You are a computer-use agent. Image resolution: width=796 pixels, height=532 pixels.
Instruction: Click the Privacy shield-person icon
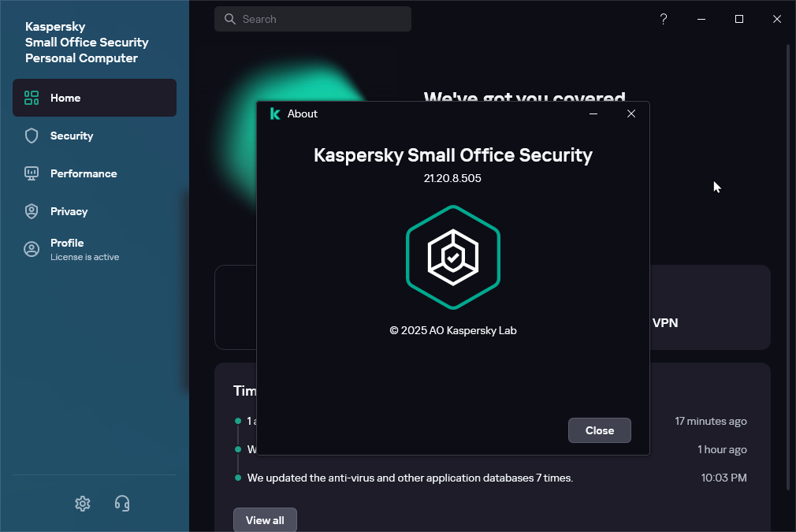click(x=32, y=211)
